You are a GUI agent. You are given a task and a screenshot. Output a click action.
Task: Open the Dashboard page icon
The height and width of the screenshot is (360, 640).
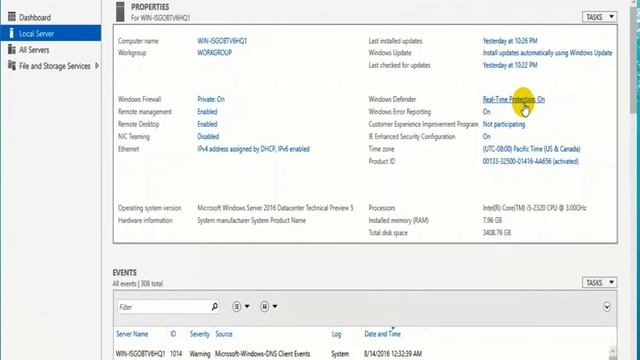(x=12, y=17)
